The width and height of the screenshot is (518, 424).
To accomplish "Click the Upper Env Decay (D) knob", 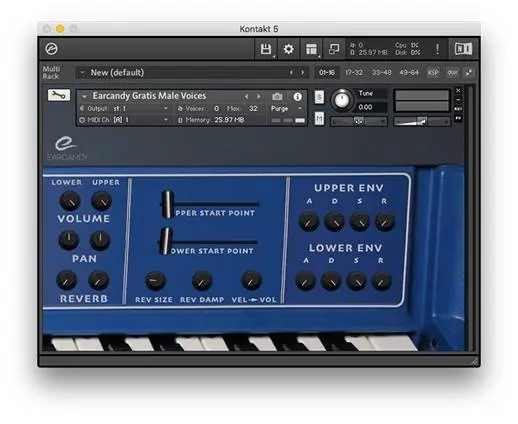I will tap(334, 222).
